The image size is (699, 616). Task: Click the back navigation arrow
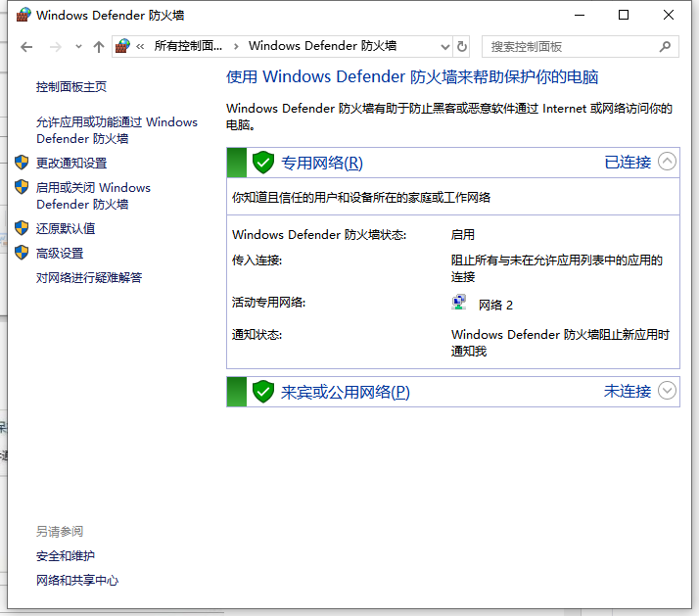(26, 47)
